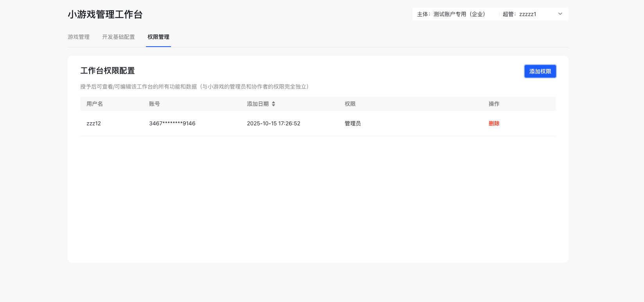
Task: Click the 超管 zzzzz1 account field
Action: (520, 14)
